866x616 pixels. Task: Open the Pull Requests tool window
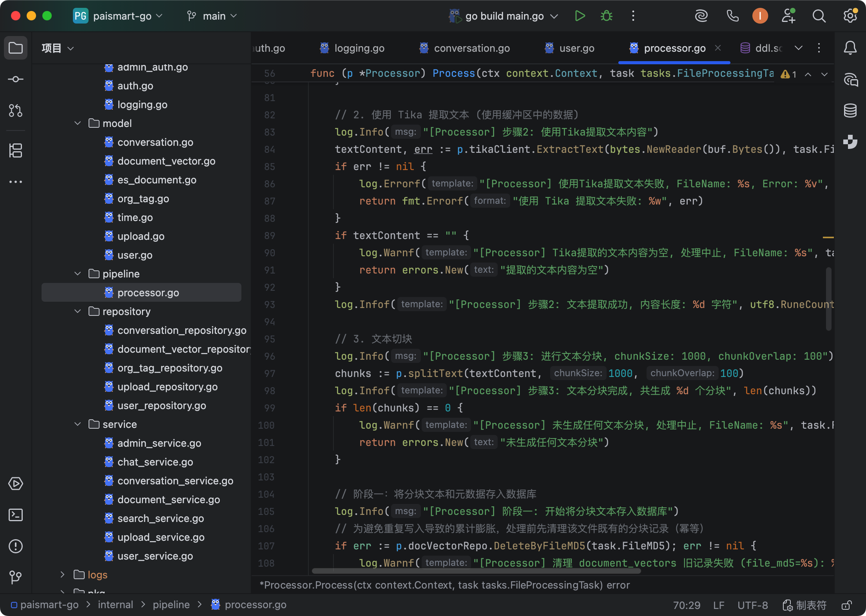click(16, 111)
